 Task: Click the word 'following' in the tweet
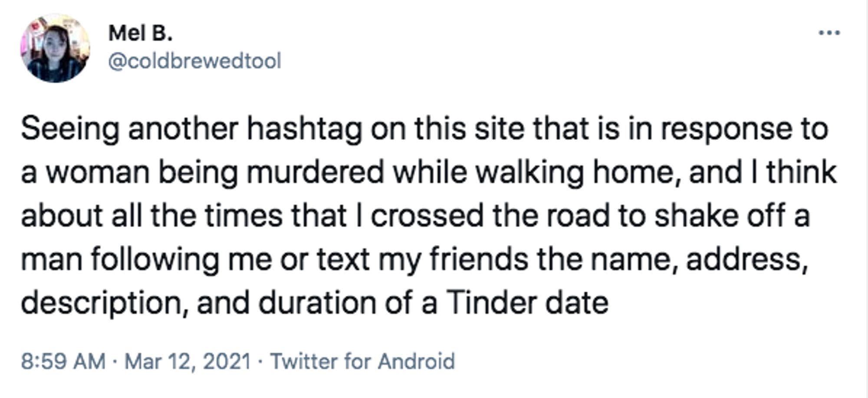155,259
